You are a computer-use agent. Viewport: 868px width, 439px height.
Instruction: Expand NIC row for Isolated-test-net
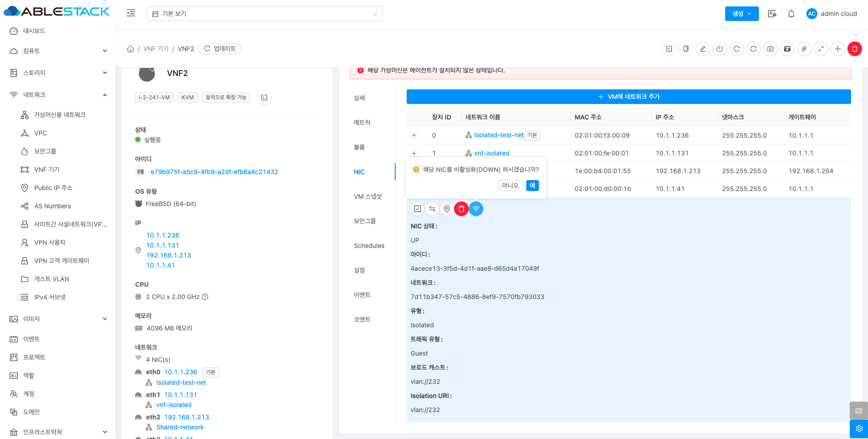click(x=414, y=135)
